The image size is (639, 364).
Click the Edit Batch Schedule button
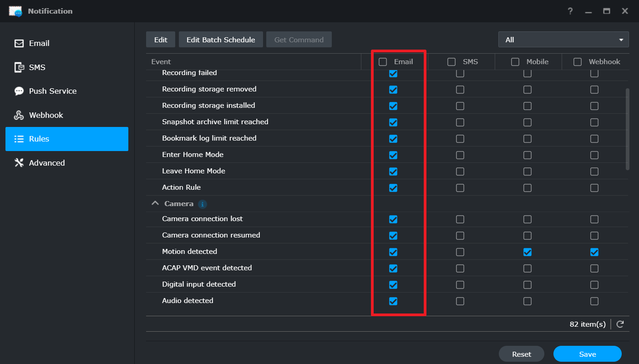(220, 40)
